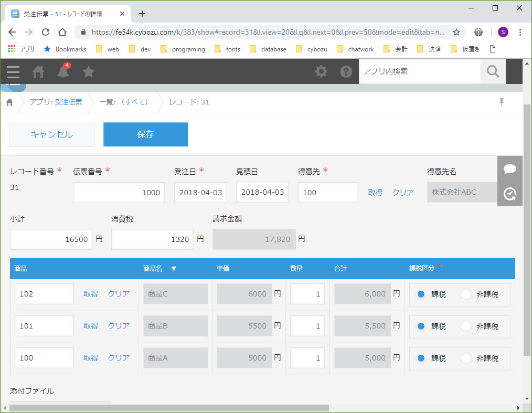Open the chatwork bookmarks folder

(x=355, y=49)
